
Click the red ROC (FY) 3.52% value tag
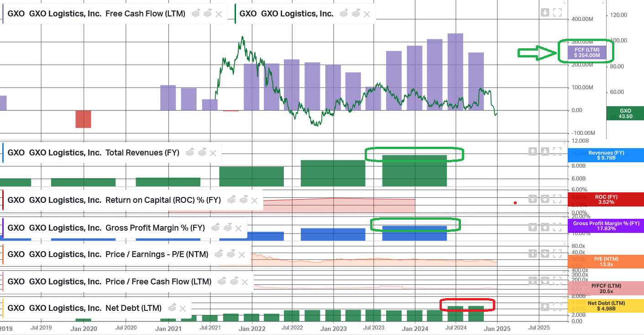click(606, 200)
